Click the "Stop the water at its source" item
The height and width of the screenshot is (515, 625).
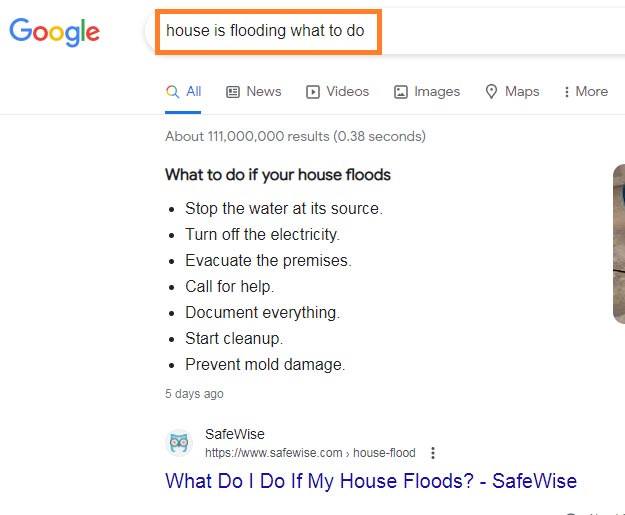pos(284,208)
